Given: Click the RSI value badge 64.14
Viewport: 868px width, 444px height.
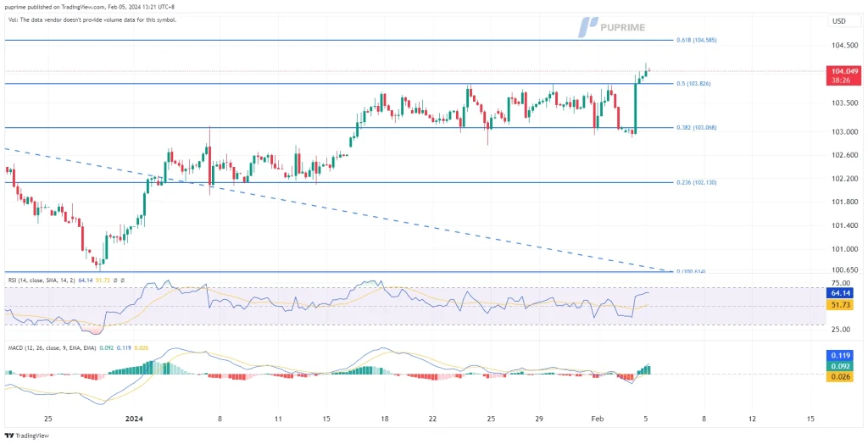Looking at the screenshot, I should [x=838, y=293].
